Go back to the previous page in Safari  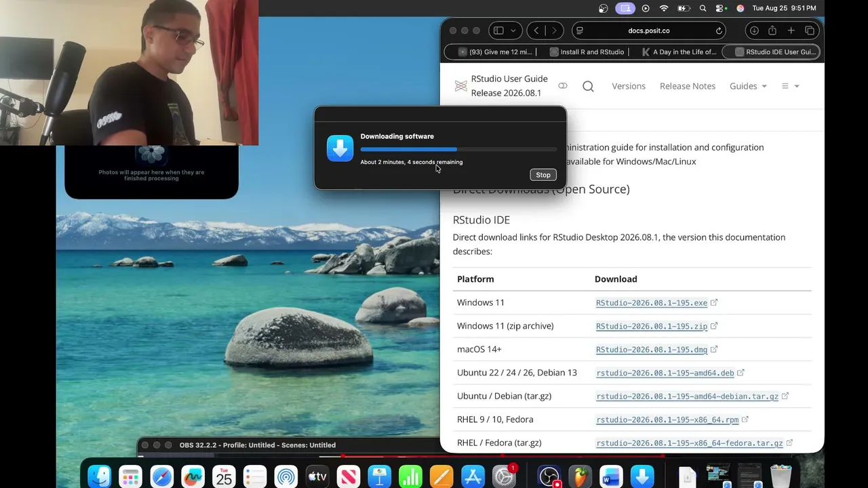coord(536,30)
